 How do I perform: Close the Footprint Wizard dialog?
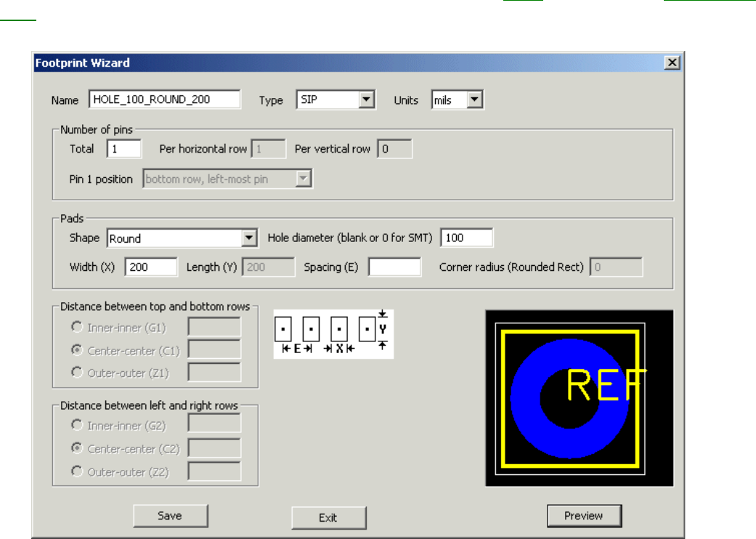click(672, 62)
